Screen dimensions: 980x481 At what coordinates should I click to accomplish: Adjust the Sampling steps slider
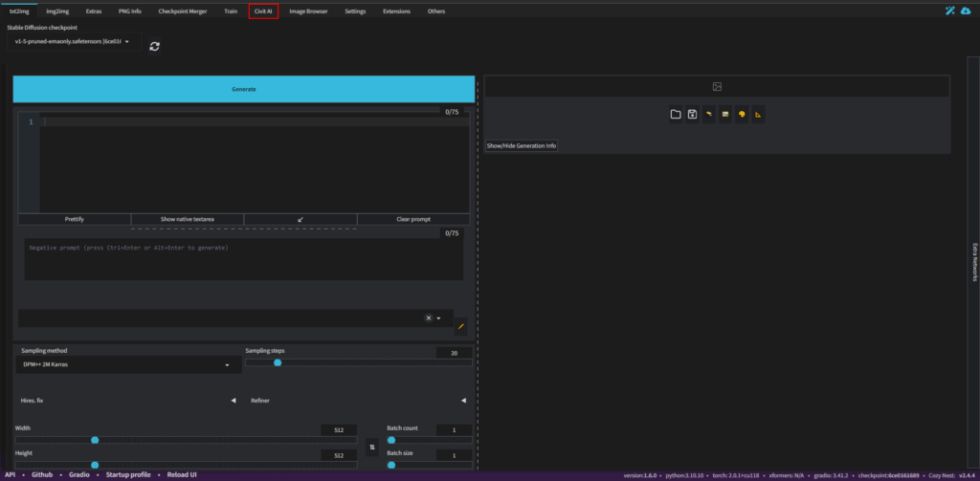(278, 362)
